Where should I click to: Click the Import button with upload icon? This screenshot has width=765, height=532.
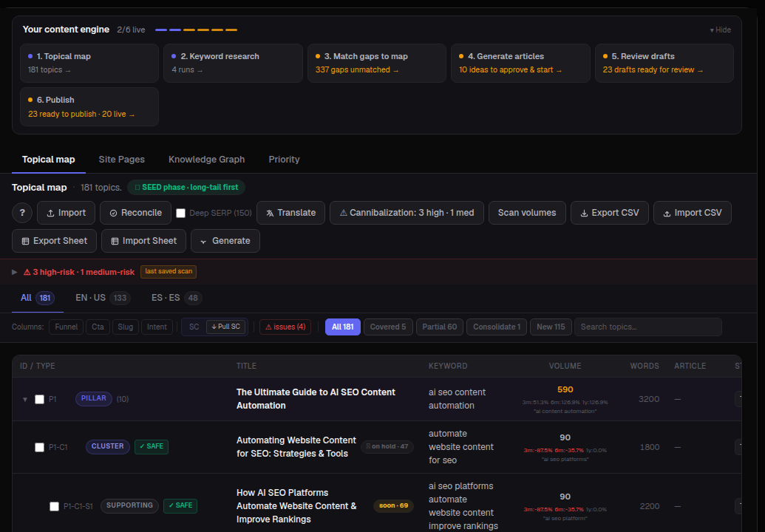(66, 213)
